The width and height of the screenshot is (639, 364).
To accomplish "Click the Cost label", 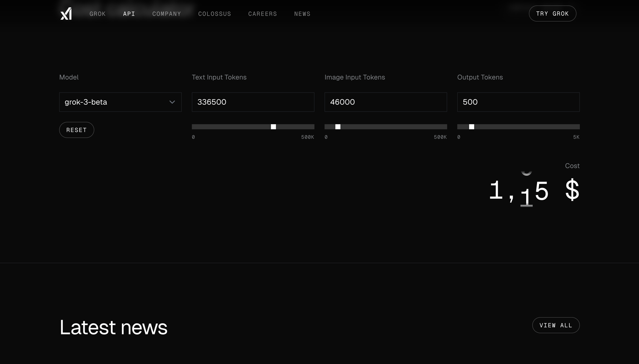I will click(572, 166).
